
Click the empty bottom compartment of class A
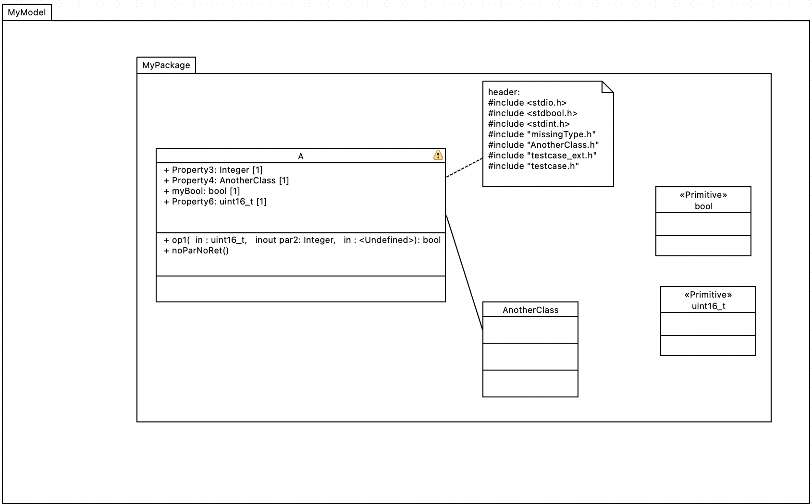300,289
